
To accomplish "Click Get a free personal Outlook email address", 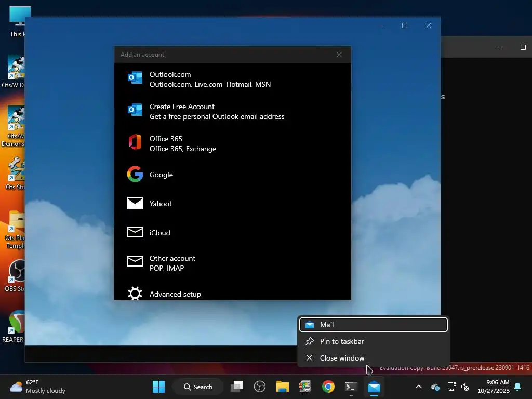I will click(x=217, y=117).
